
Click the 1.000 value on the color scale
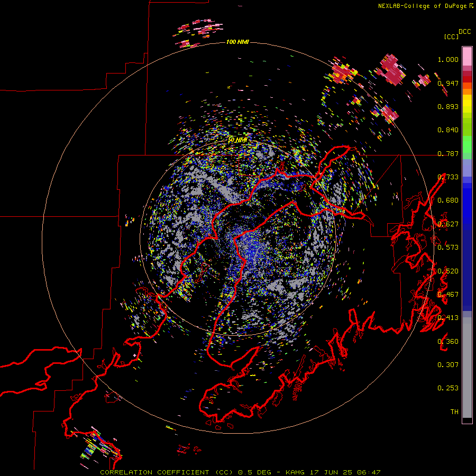[448, 59]
